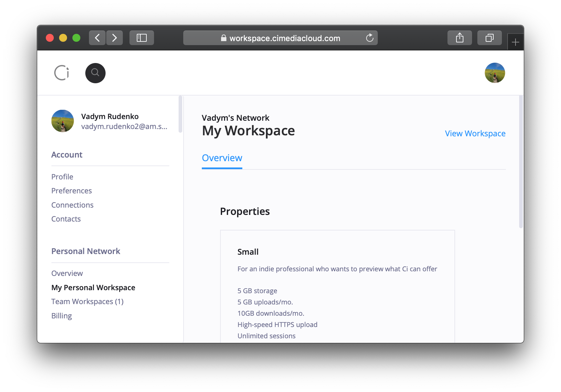Open search with magnifier button
The image size is (561, 392).
click(x=95, y=73)
